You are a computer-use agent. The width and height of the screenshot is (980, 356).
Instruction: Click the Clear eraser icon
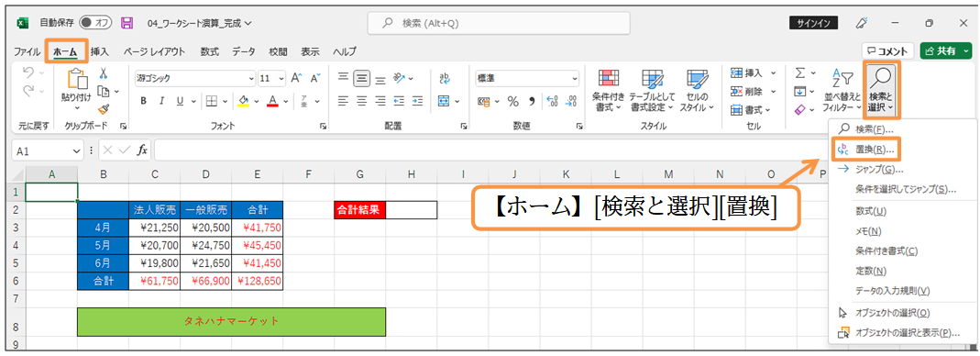[800, 109]
